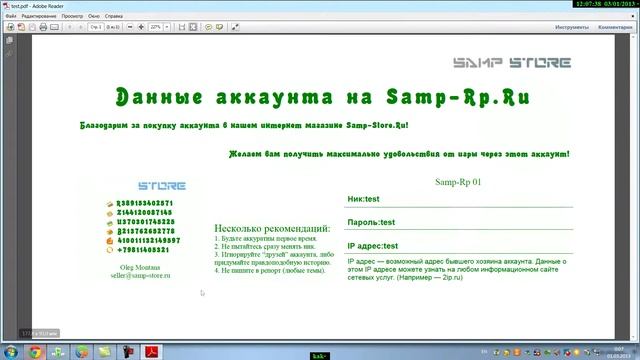Click the Ник:test field line
Image resolution: width=640 pixels, height=360 pixels.
458,199
